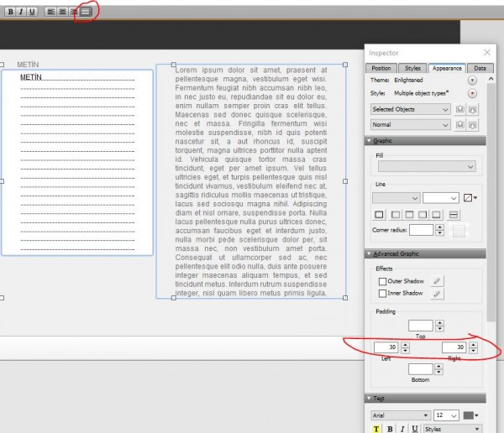Toggle Bold in Inspector Text section

(x=390, y=429)
